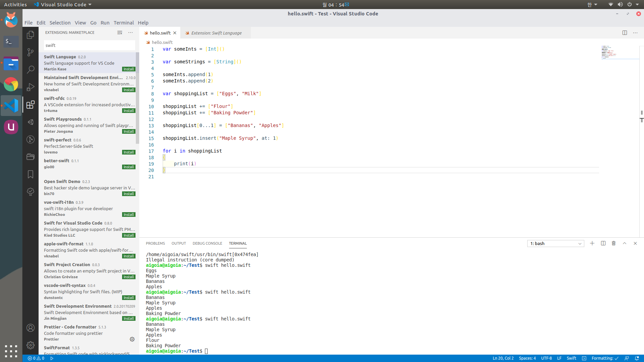
Task: Split the terminal panel
Action: coord(603,243)
